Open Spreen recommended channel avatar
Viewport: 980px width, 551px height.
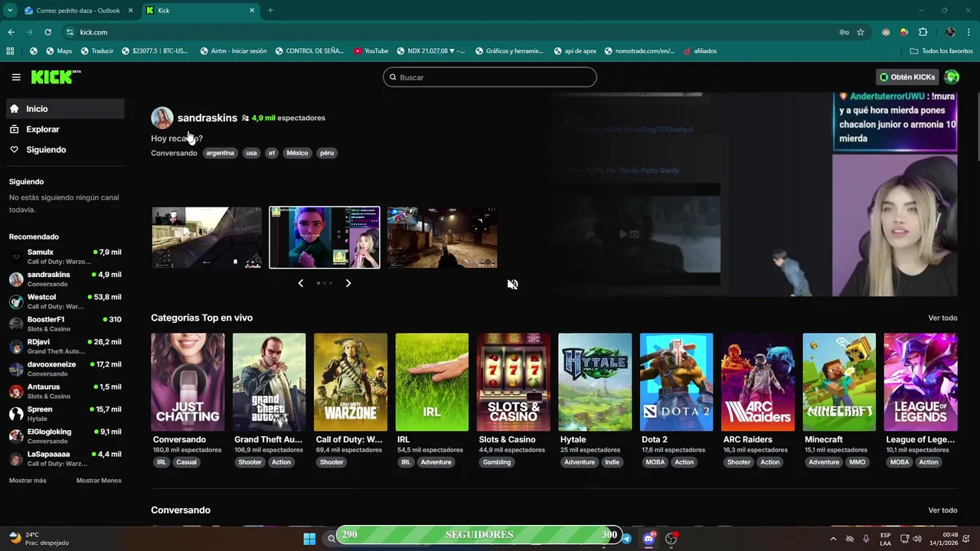(16, 414)
